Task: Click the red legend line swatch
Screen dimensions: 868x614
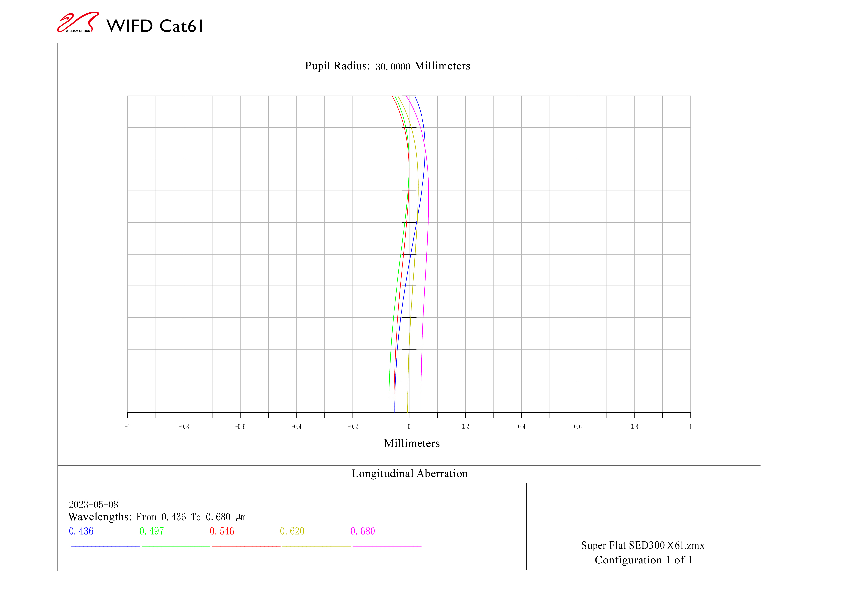Action: [246, 547]
